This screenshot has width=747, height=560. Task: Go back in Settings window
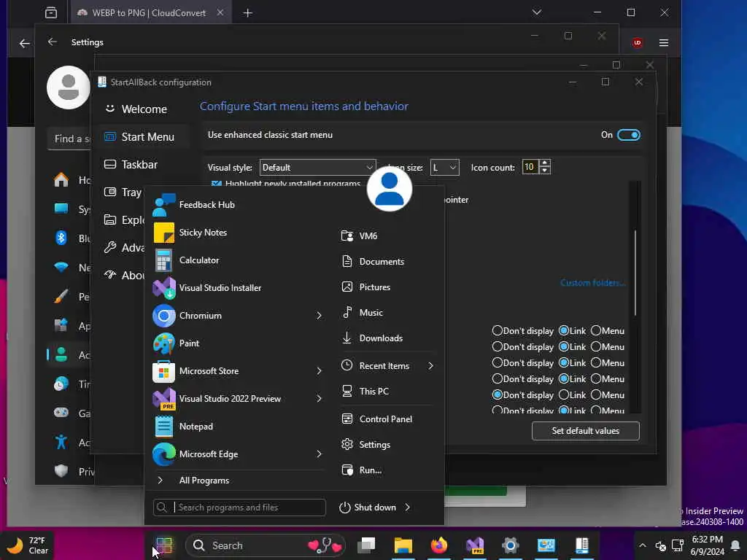tap(53, 42)
